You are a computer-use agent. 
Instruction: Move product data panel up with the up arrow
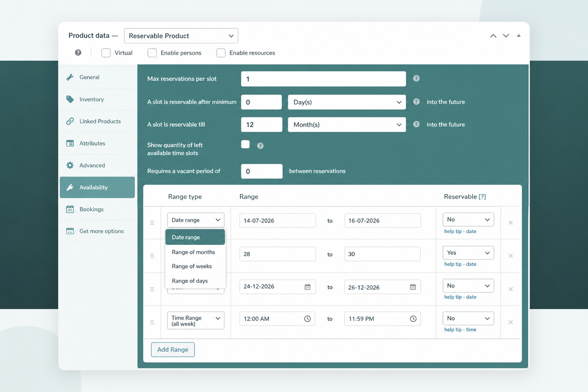pos(493,36)
